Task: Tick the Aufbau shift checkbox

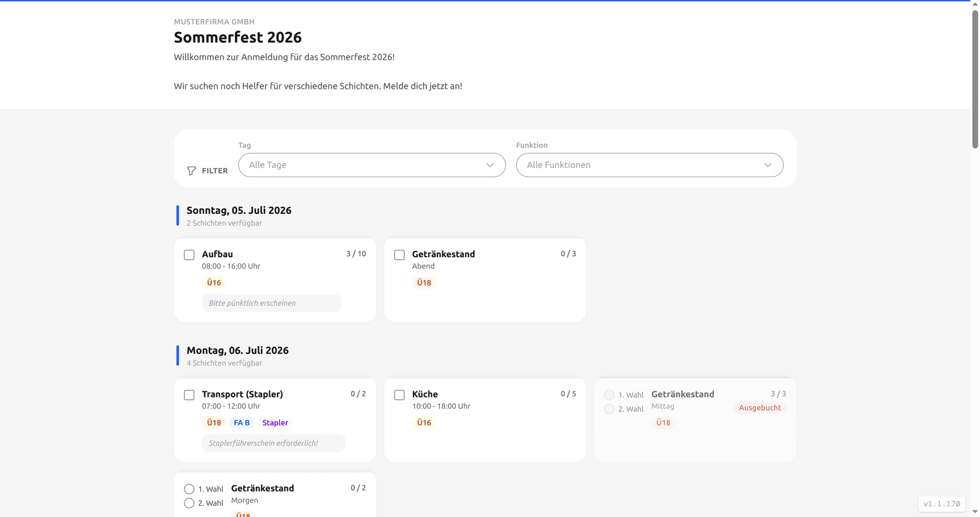Action: (189, 255)
